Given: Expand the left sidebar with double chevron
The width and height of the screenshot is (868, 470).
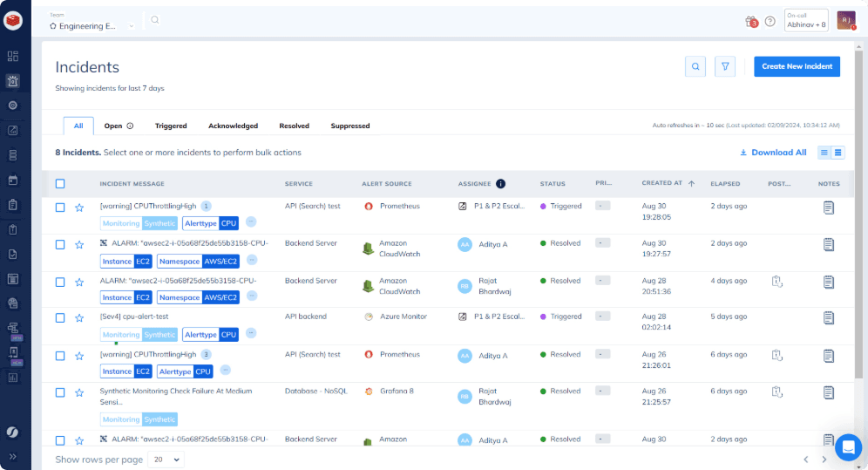Looking at the screenshot, I should point(13,455).
